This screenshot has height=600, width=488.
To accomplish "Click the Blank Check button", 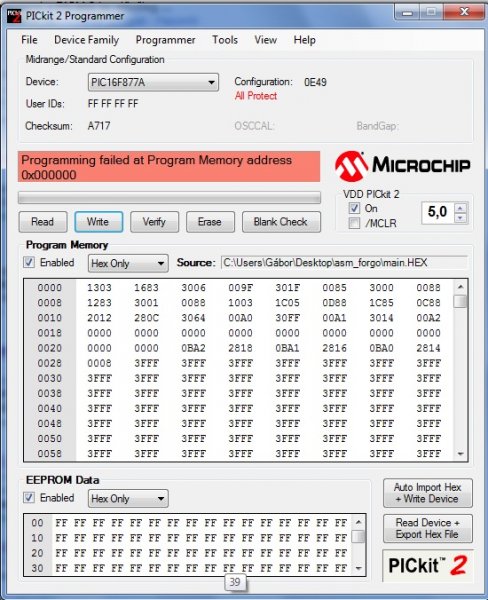I will click(281, 222).
